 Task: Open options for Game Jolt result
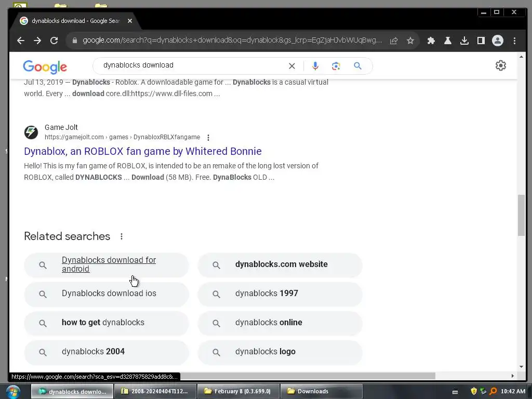pyautogui.click(x=208, y=137)
